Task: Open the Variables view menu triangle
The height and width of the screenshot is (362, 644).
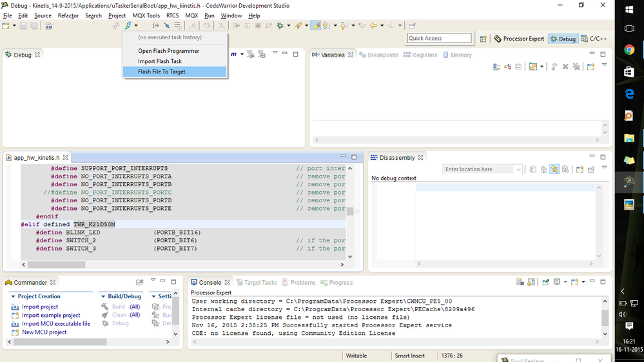Action: coord(604,65)
